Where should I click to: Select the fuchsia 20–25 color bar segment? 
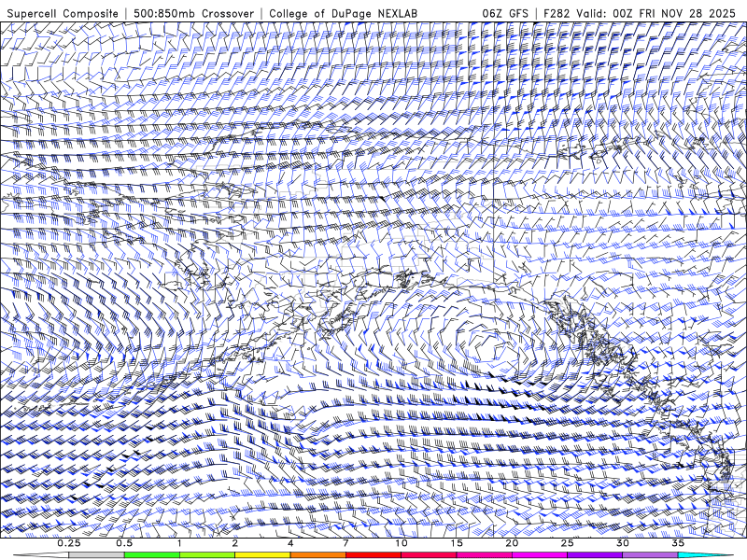tap(540, 555)
